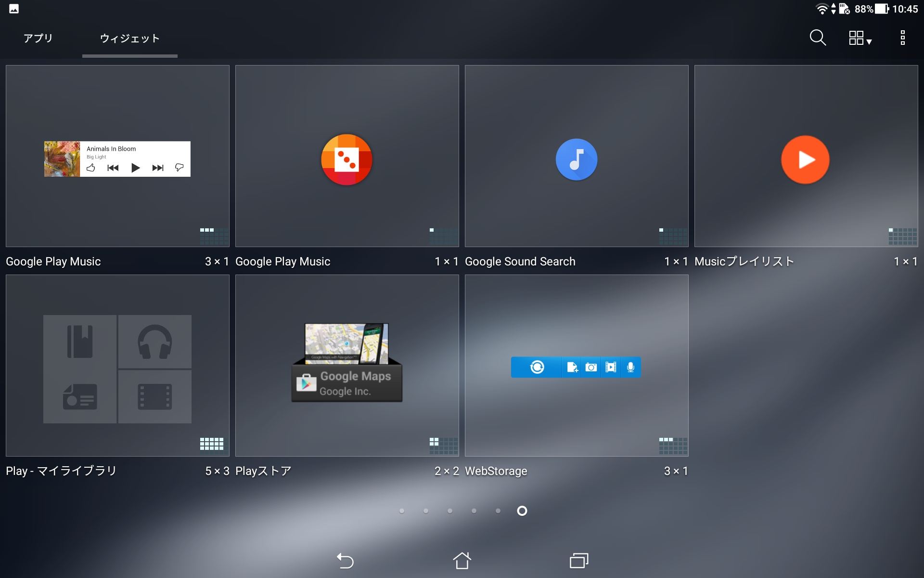The width and height of the screenshot is (924, 578).
Task: Tap the microphone icon in WebStorage widget
Action: [x=630, y=367]
